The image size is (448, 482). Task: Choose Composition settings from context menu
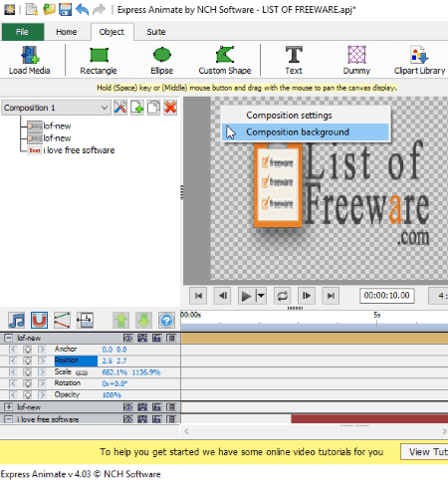[x=306, y=116]
